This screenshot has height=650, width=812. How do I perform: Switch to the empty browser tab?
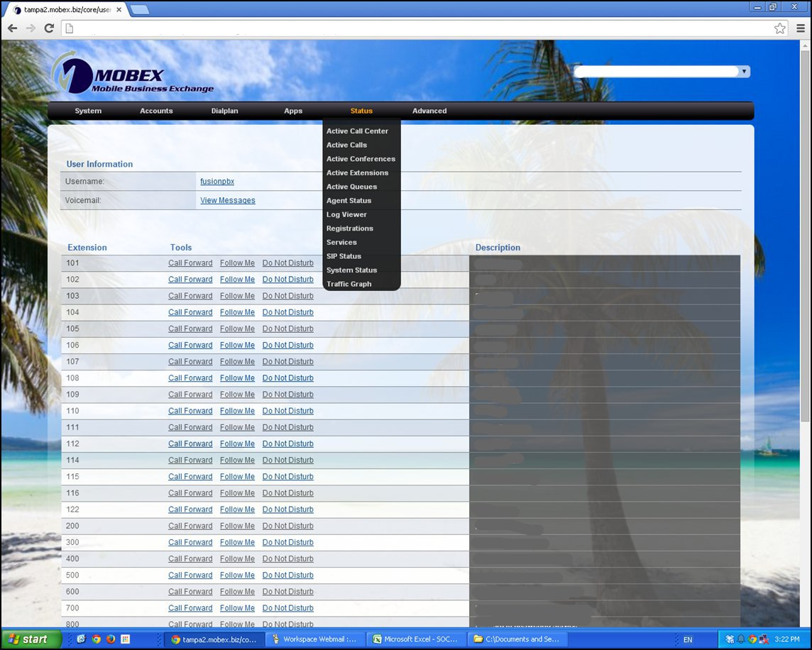pos(140,10)
